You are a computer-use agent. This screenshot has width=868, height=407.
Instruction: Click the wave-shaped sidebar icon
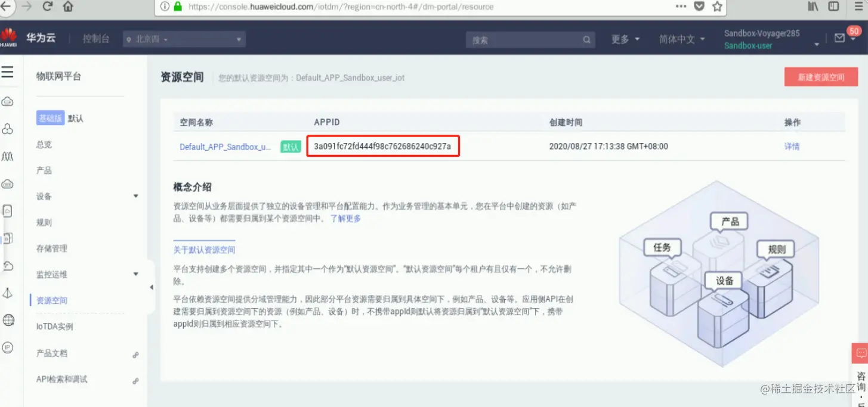8,156
